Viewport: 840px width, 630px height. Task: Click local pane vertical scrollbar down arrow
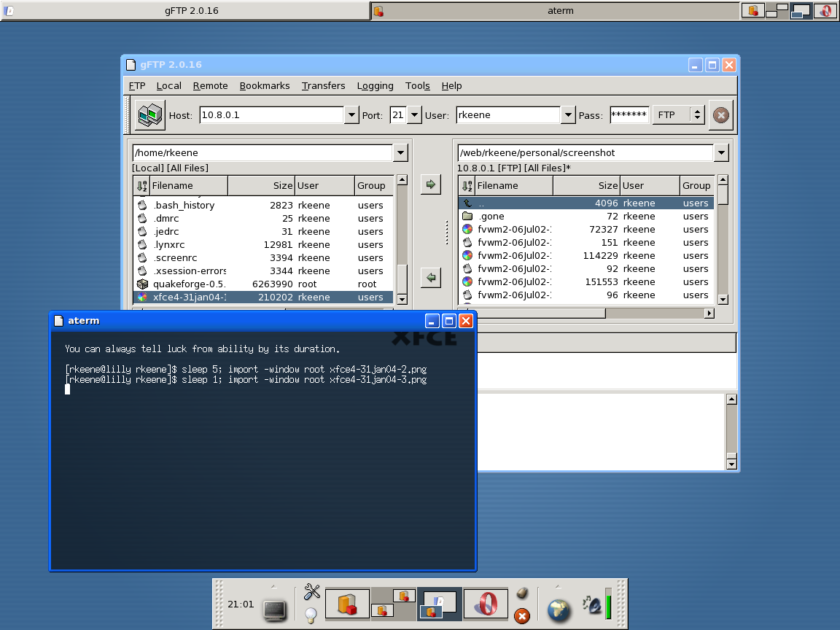click(402, 300)
